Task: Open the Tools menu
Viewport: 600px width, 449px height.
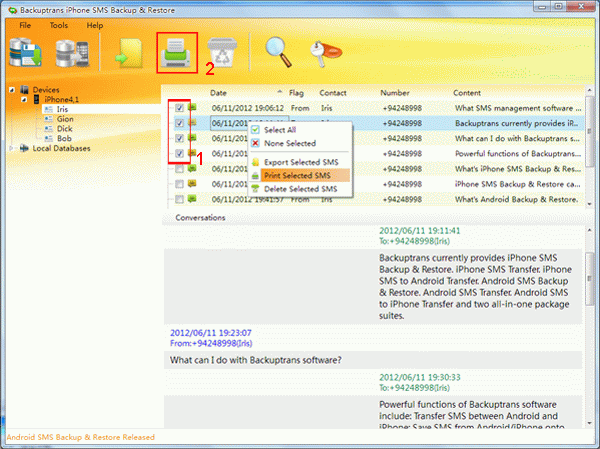Action: [59, 25]
